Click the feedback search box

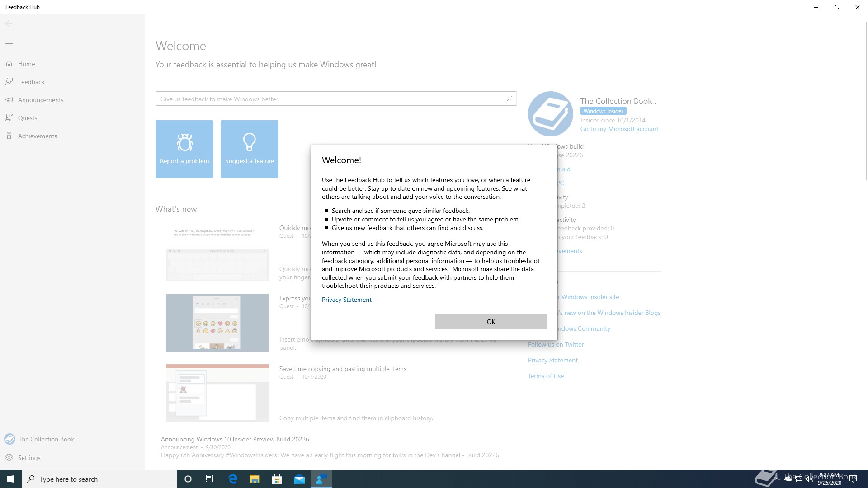336,99
